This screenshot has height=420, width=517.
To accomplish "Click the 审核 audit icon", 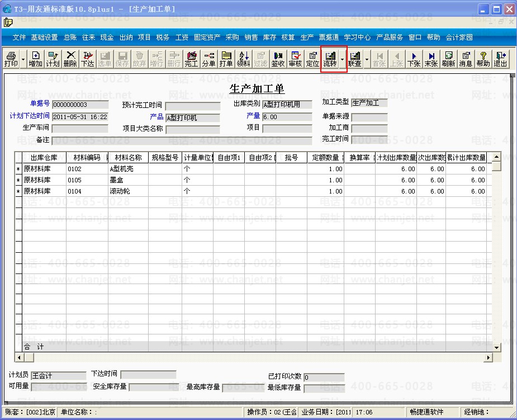I will pos(295,59).
